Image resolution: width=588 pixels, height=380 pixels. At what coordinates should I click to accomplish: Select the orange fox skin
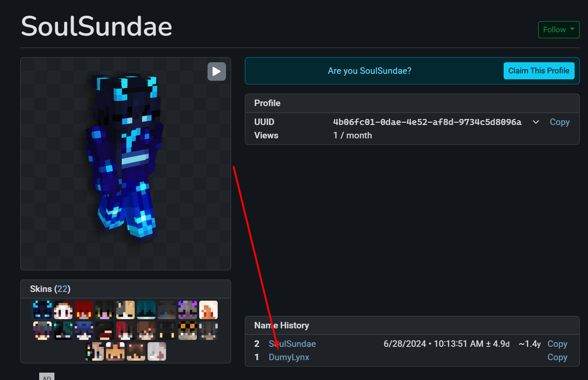click(x=115, y=351)
